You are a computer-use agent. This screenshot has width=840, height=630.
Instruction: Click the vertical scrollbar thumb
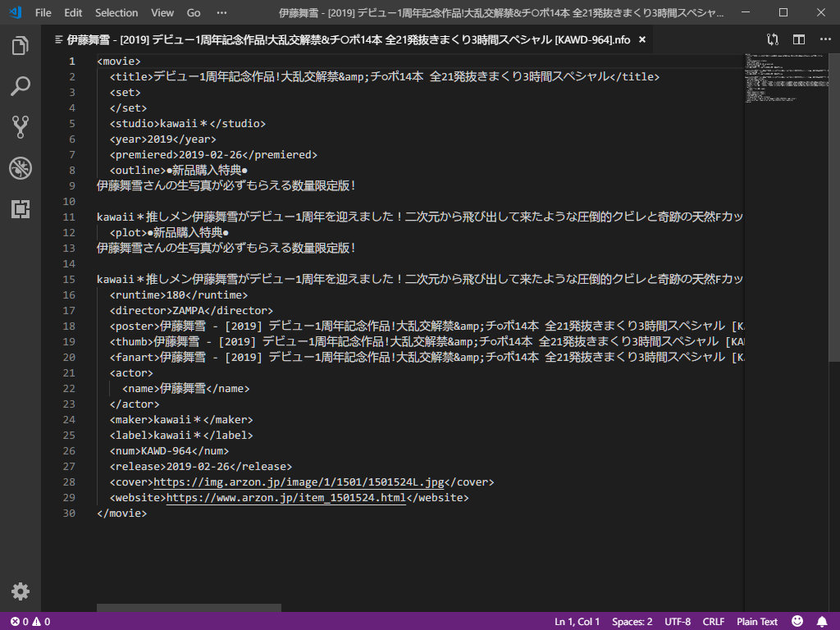pos(834,208)
